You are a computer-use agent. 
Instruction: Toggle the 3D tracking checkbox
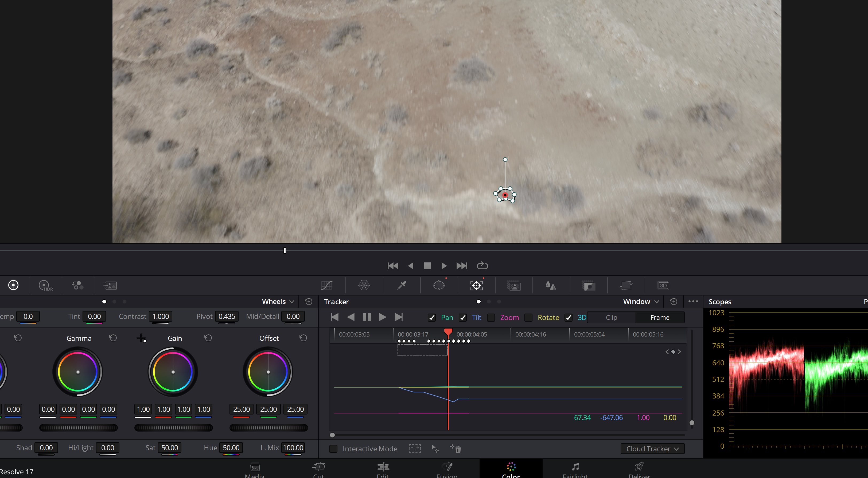point(569,317)
